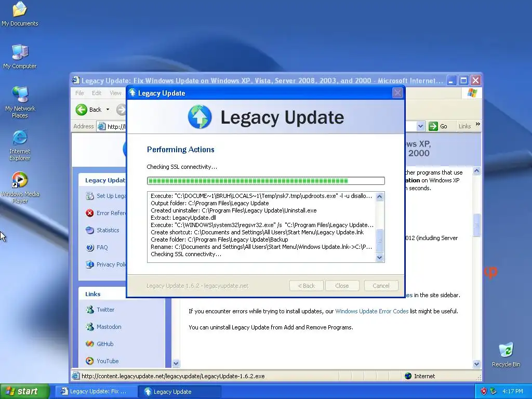Click the Twitter sidebar icon
This screenshot has height=399, width=532.
[89, 310]
